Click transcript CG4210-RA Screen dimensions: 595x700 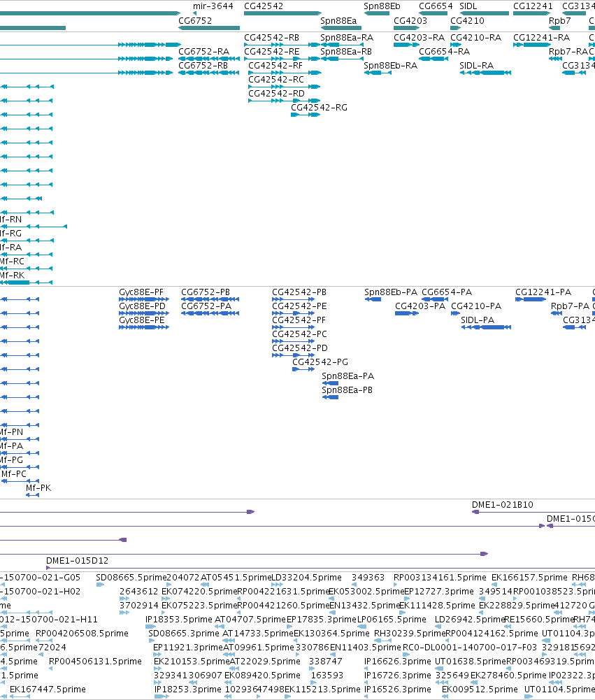point(456,45)
